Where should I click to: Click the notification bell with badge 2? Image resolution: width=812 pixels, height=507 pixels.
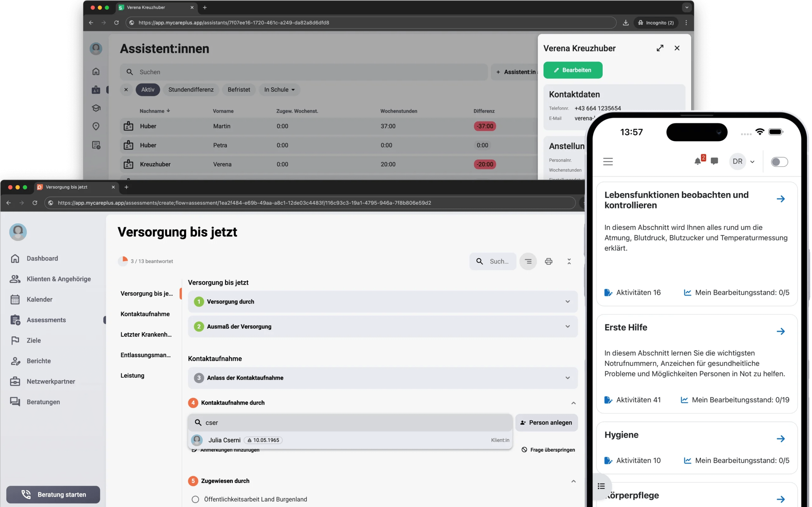pos(698,161)
